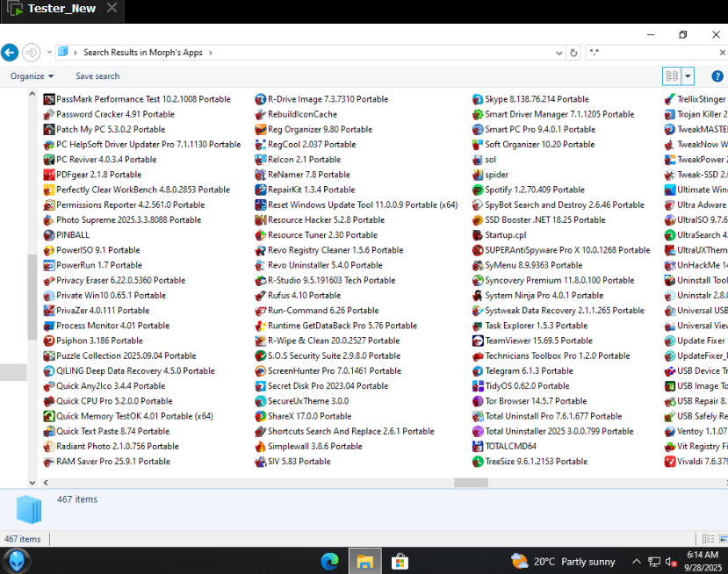Select Quick Memory TestOK 4.01 Portable
The height and width of the screenshot is (574, 728).
128,416
